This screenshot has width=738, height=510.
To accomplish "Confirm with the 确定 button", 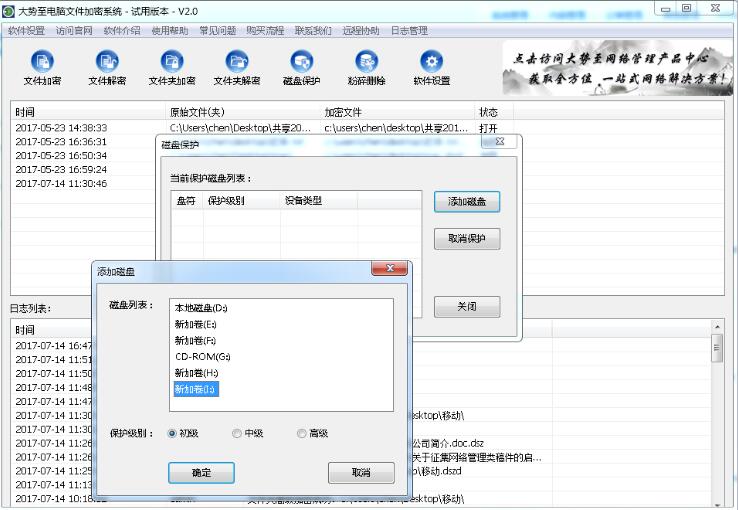I will [x=201, y=472].
